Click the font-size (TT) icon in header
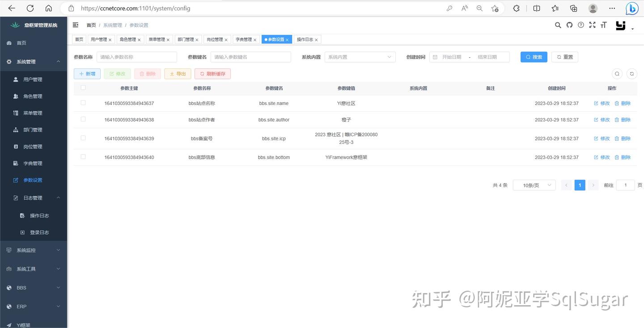The image size is (644, 328). [x=603, y=25]
